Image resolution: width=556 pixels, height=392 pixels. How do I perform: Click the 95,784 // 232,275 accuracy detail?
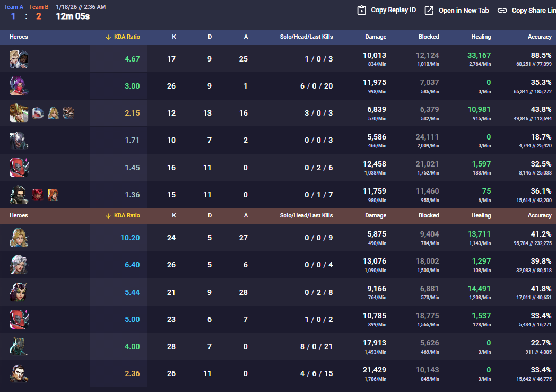click(533, 243)
